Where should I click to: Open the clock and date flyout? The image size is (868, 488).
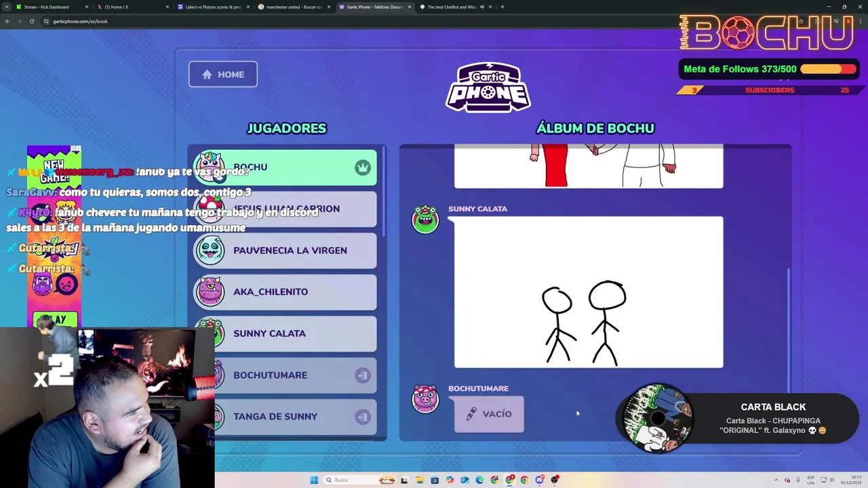point(852,480)
